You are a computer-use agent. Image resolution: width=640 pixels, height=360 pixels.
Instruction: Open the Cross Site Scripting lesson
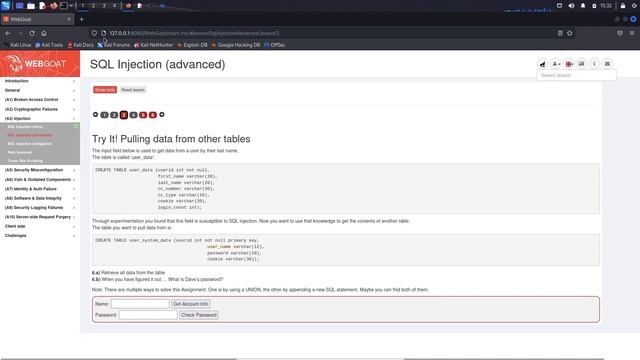coord(25,161)
